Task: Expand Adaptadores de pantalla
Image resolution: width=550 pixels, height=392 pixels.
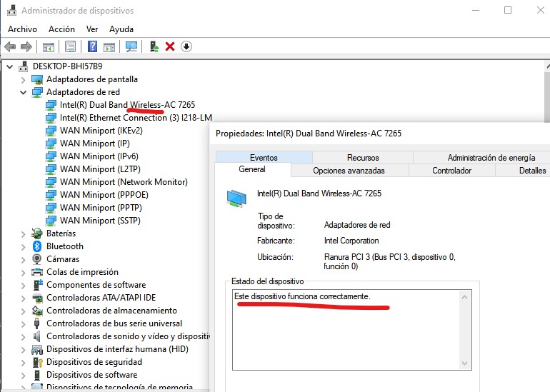Action: [x=23, y=79]
